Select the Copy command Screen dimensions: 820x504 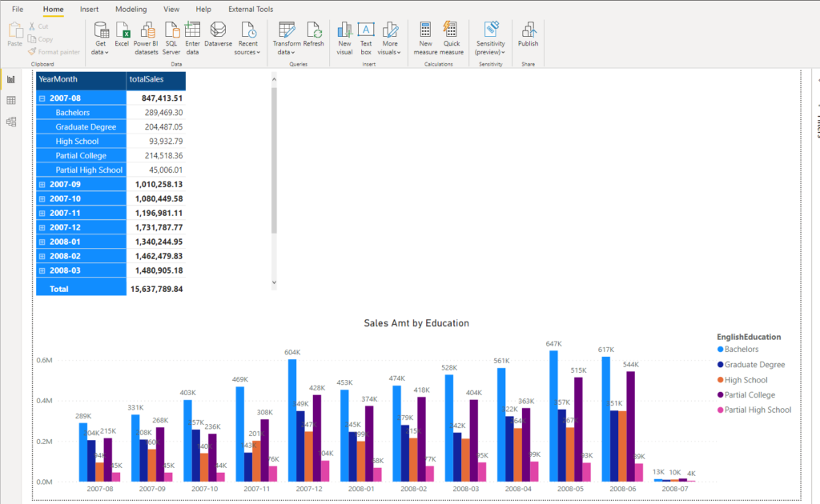(40, 39)
